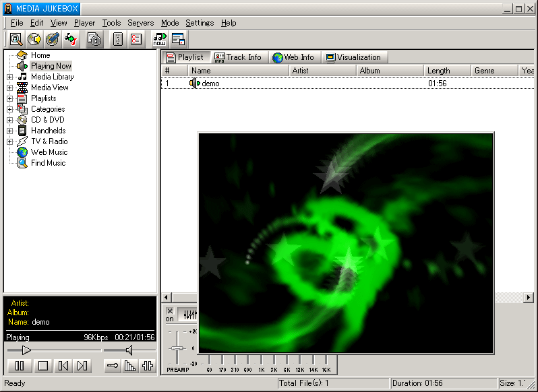Pause playback with the pause button
This screenshot has width=538, height=392.
[x=20, y=366]
